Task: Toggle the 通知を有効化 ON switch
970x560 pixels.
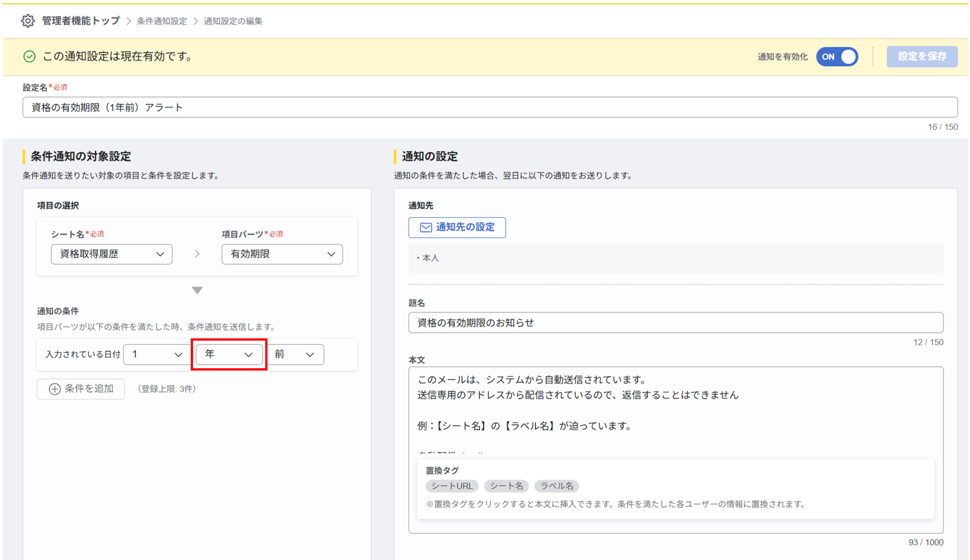Action: [x=837, y=57]
